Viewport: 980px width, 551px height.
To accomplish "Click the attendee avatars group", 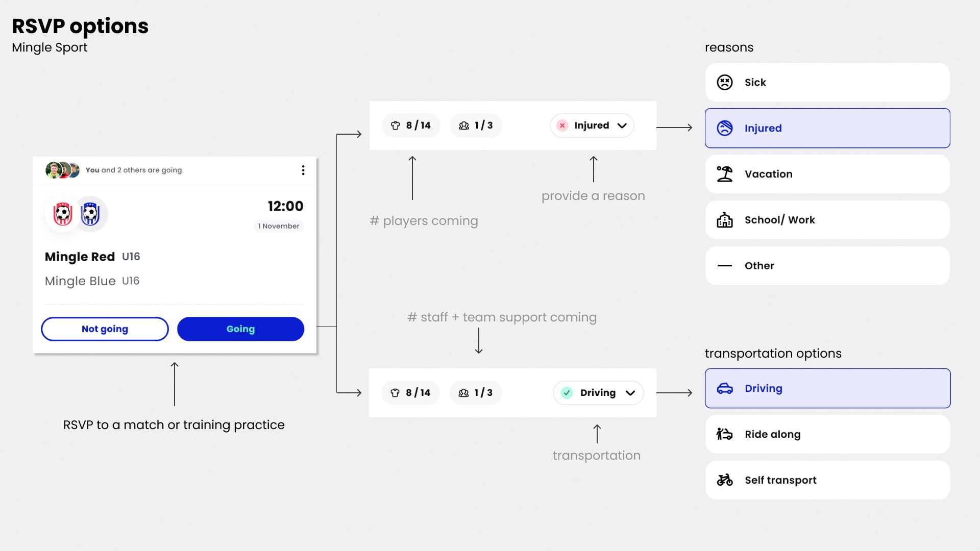I will [x=62, y=170].
